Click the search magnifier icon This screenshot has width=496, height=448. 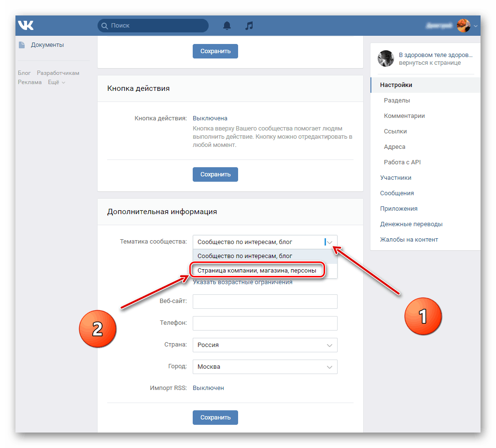[104, 26]
